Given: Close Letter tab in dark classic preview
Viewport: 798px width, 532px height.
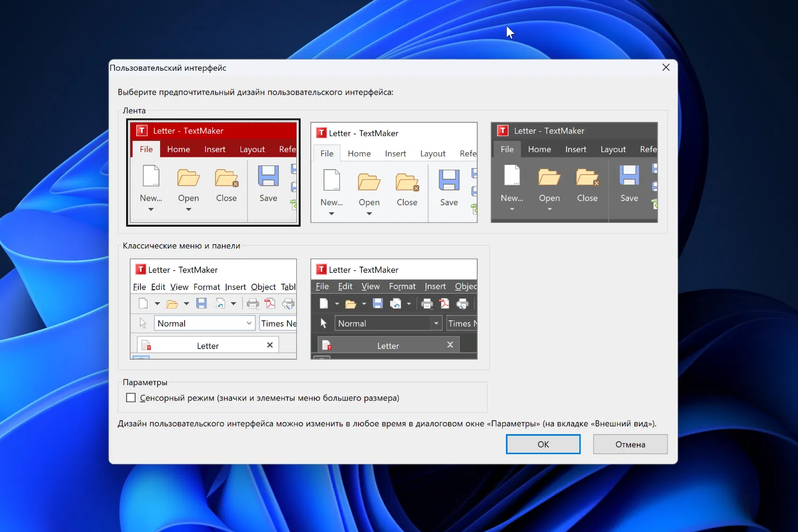Looking at the screenshot, I should pos(450,345).
